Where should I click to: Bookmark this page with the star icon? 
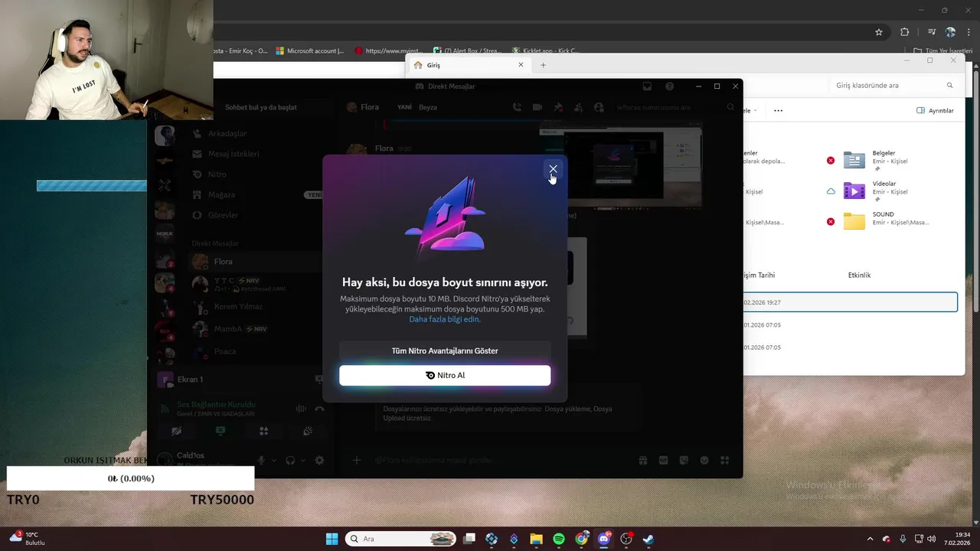click(x=879, y=32)
